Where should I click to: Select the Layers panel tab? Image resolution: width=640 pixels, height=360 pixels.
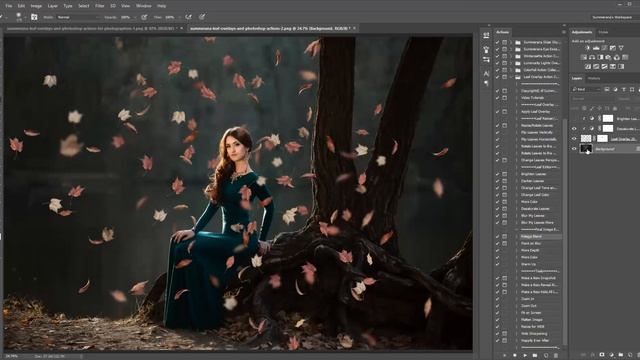coord(577,78)
